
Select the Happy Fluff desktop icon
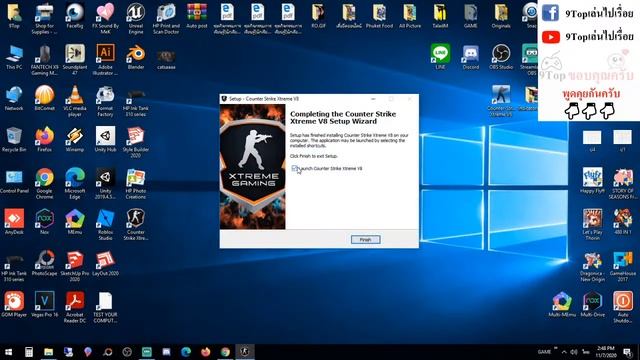coord(592,181)
